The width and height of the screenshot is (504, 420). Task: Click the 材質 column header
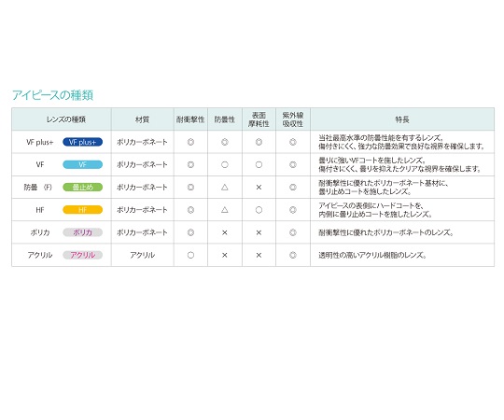click(142, 119)
